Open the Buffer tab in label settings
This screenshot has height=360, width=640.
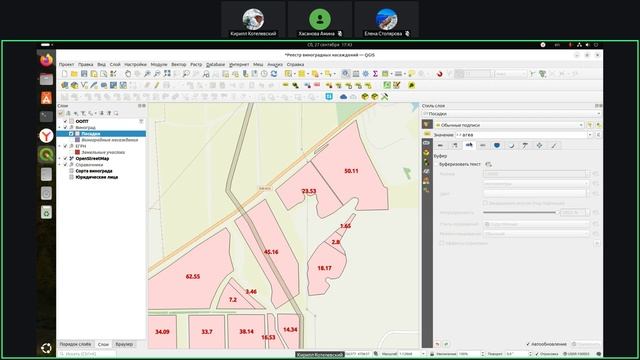point(469,145)
